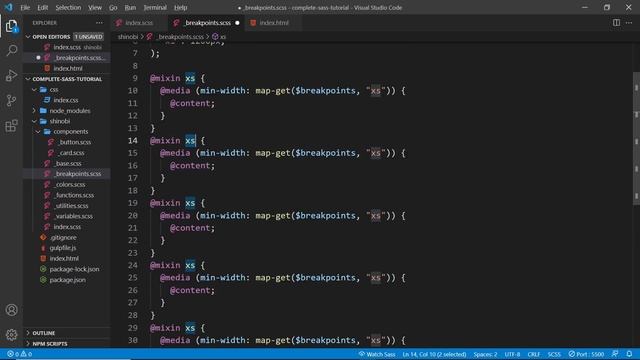Click Port : 5500 live server button
Image resolution: width=640 pixels, height=360 pixels.
pos(586,354)
